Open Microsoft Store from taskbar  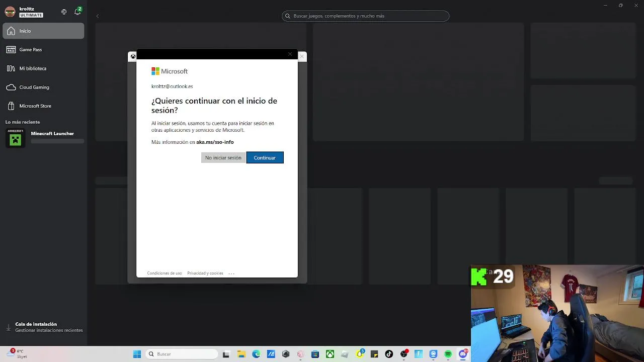tap(315, 354)
